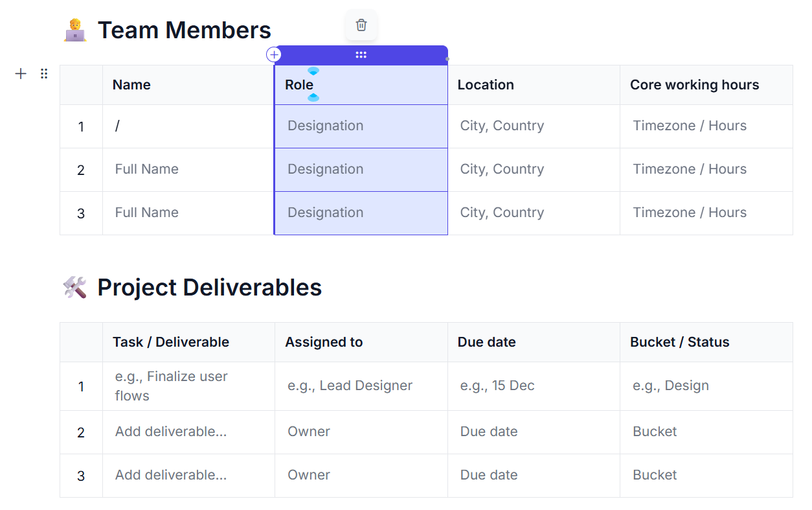The height and width of the screenshot is (510, 812).
Task: Click the six-dot drag handle beside the plus
Action: [x=43, y=73]
